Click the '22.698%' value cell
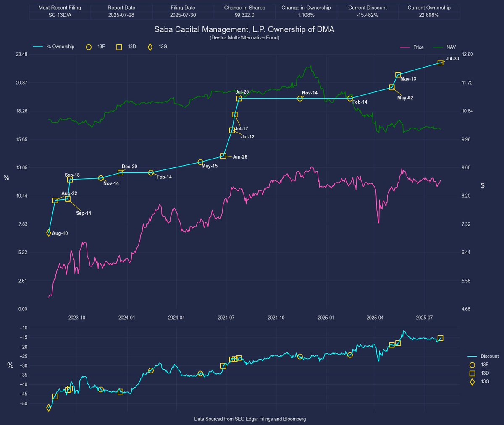504x425 pixels. pos(429,15)
